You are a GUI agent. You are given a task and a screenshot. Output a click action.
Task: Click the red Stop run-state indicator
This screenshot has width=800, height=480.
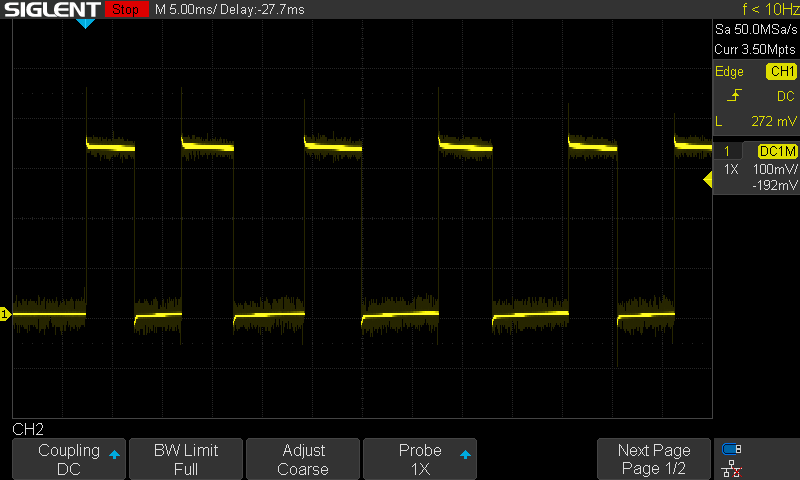tap(126, 9)
